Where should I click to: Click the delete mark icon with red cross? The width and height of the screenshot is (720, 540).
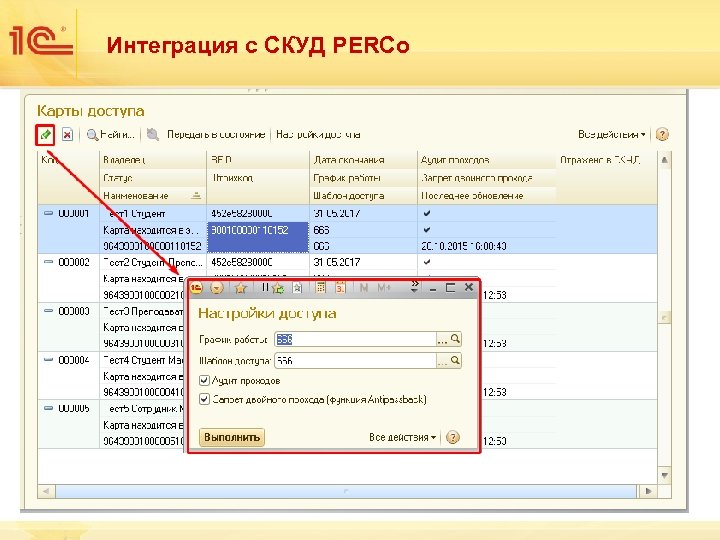coord(67,135)
